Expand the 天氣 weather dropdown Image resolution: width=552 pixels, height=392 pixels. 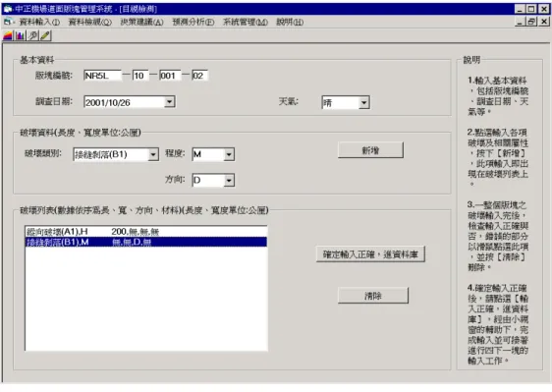(364, 102)
